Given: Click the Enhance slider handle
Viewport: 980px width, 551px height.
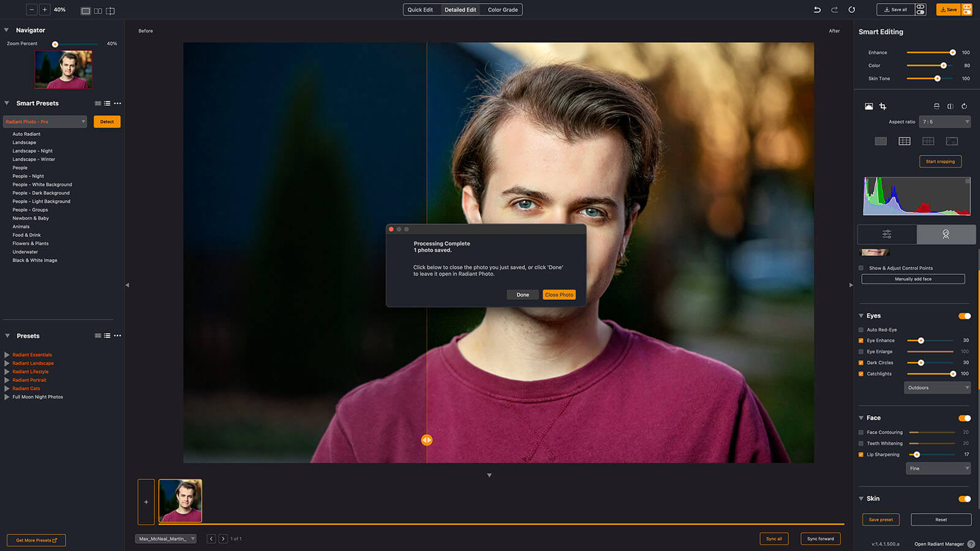Looking at the screenshot, I should pos(952,53).
